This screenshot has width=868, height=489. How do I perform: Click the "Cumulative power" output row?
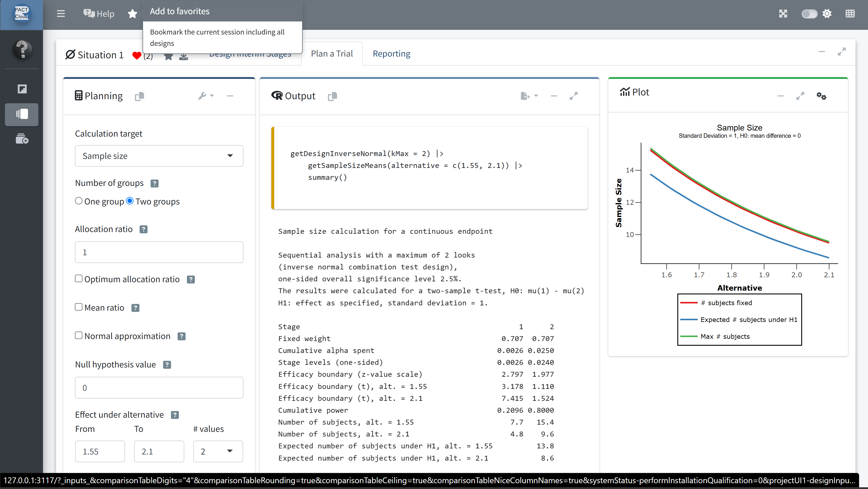point(416,410)
